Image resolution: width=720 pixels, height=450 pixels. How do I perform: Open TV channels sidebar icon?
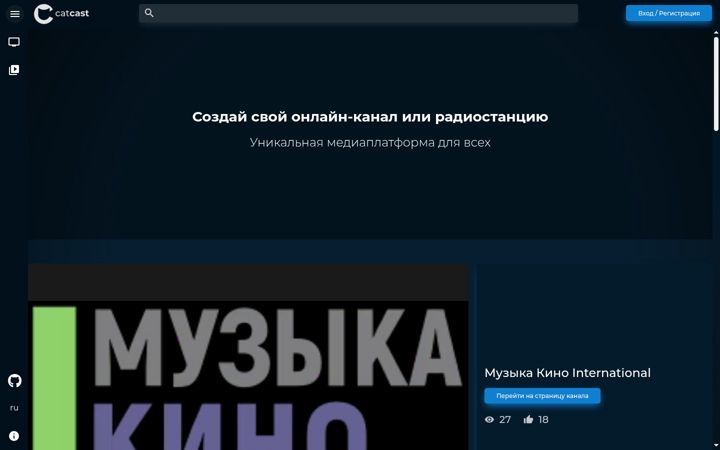[x=14, y=42]
